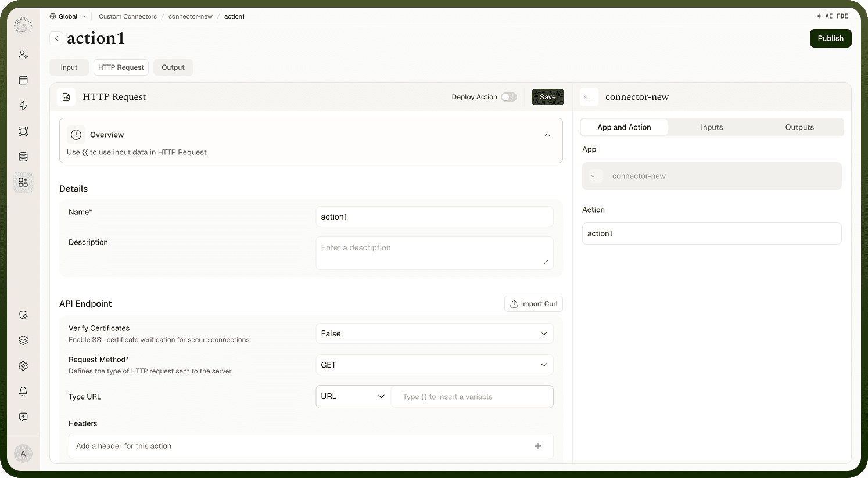Click the Description text area
Screen dimensions: 868x478
pos(435,253)
